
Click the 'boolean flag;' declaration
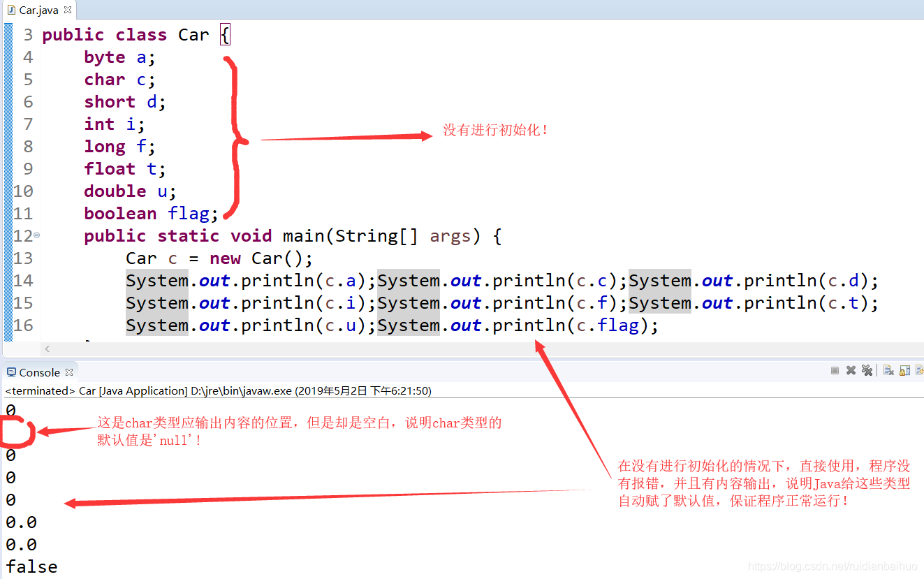coord(151,214)
